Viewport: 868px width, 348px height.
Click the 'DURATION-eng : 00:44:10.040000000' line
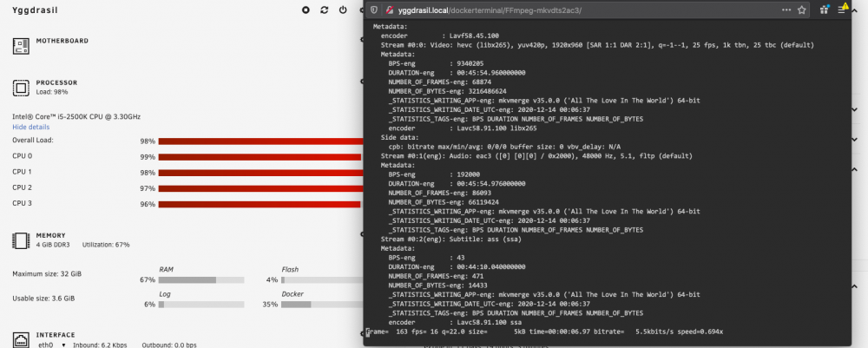[x=457, y=266]
